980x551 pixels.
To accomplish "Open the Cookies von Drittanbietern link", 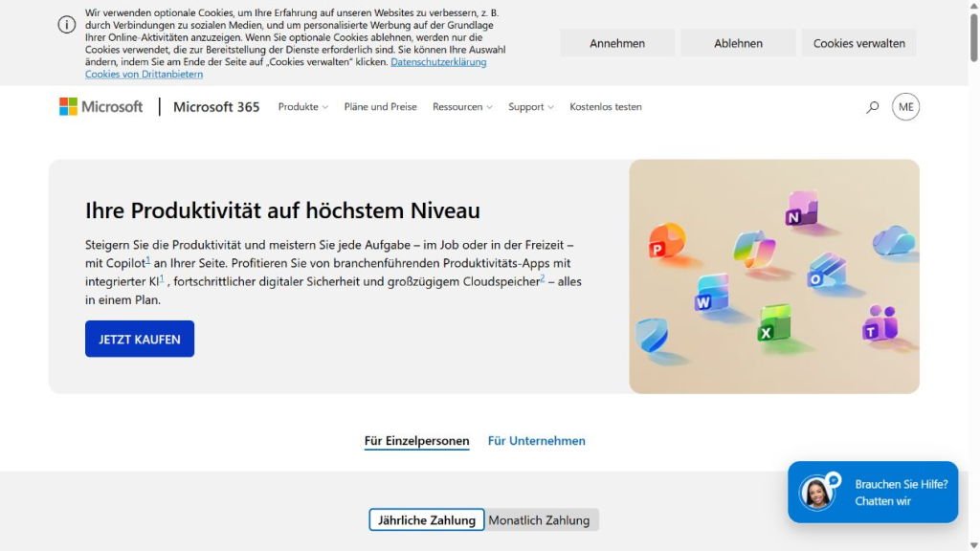I will coord(144,74).
